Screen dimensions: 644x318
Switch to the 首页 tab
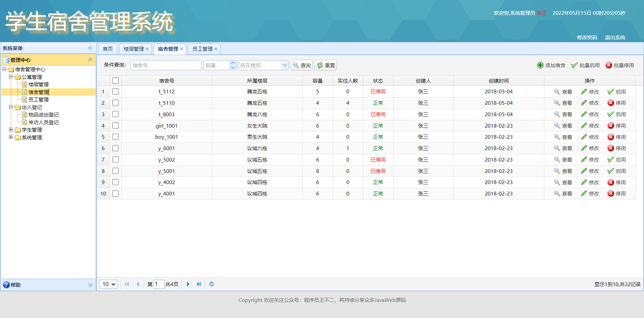point(107,49)
